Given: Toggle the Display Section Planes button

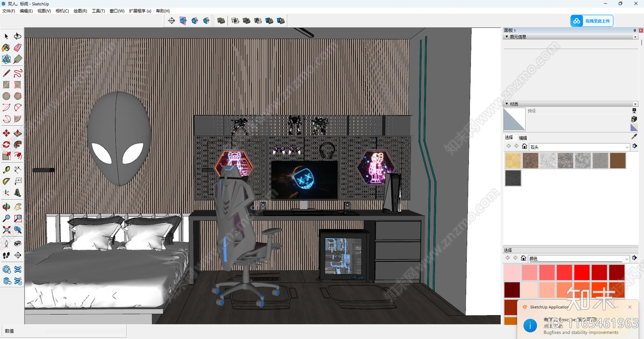Looking at the screenshot, I should point(183,21).
